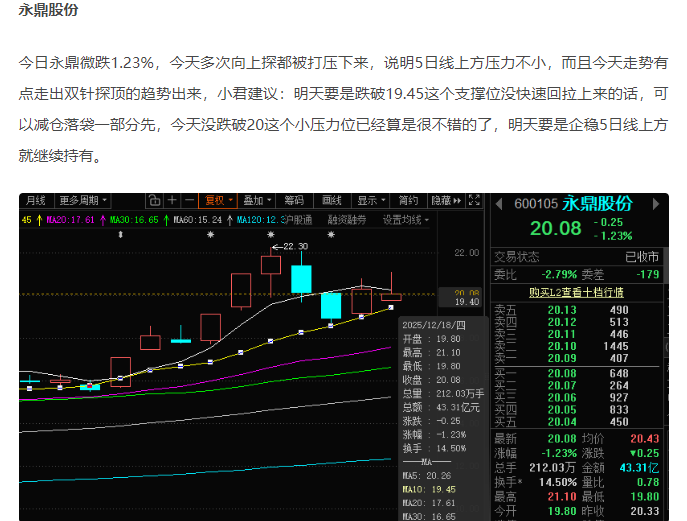Click the star event marker above the 22.30 candle
Screen dimensions: 687x521
271,234
